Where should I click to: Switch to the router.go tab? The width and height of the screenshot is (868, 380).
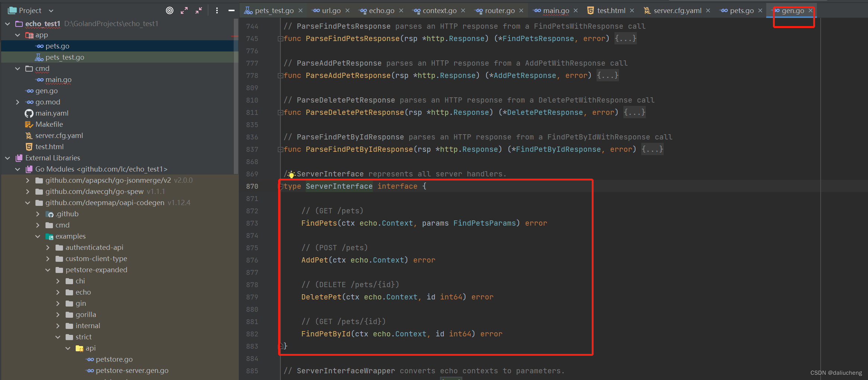496,11
